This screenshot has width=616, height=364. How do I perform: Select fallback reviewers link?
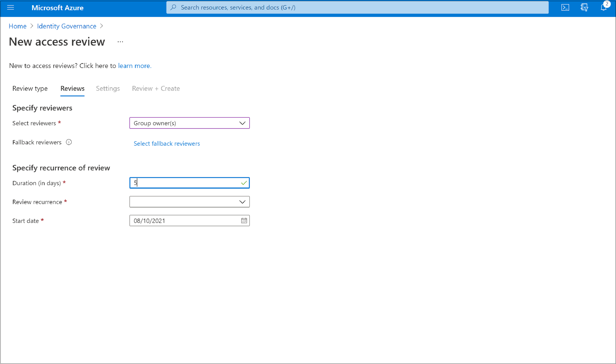coord(167,143)
